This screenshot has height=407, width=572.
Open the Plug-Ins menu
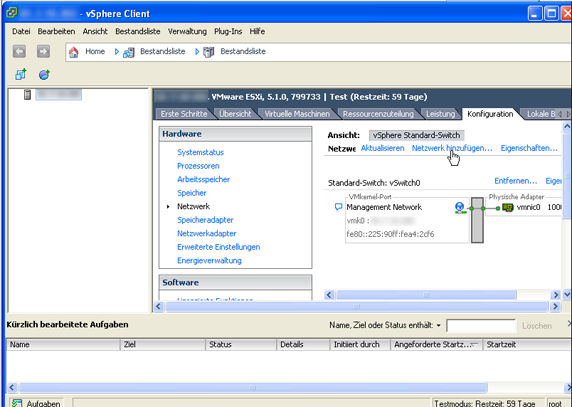[x=228, y=31]
